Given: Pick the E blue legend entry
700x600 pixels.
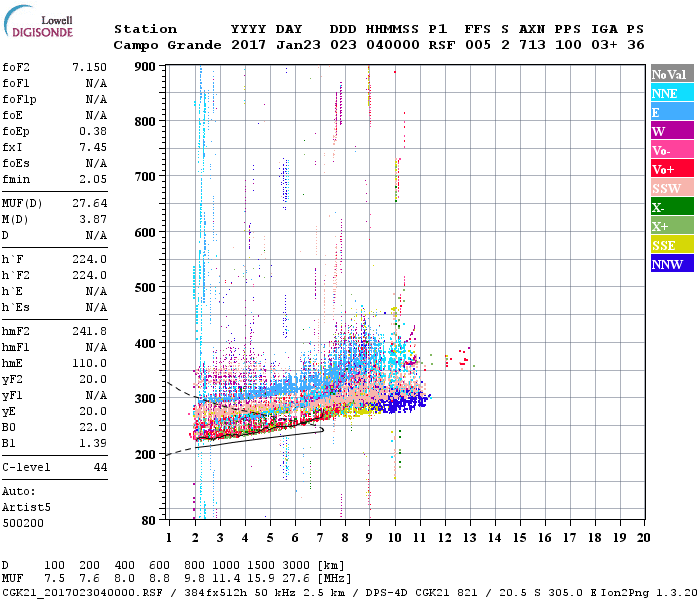Looking at the screenshot, I should [x=671, y=112].
